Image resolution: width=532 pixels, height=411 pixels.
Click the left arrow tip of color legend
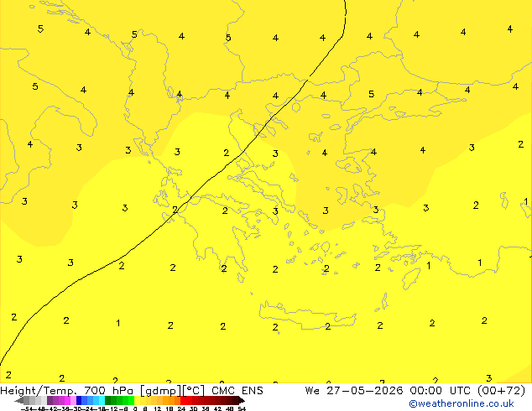[16, 401]
